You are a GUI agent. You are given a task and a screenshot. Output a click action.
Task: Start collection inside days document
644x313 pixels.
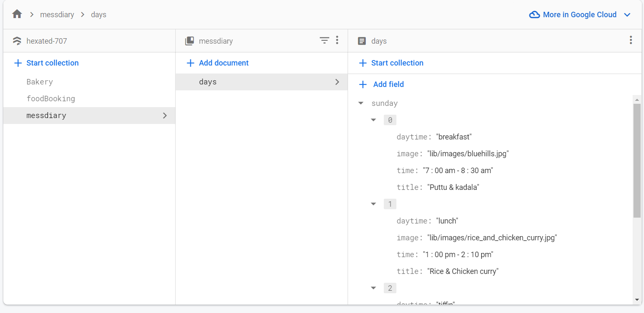click(397, 63)
